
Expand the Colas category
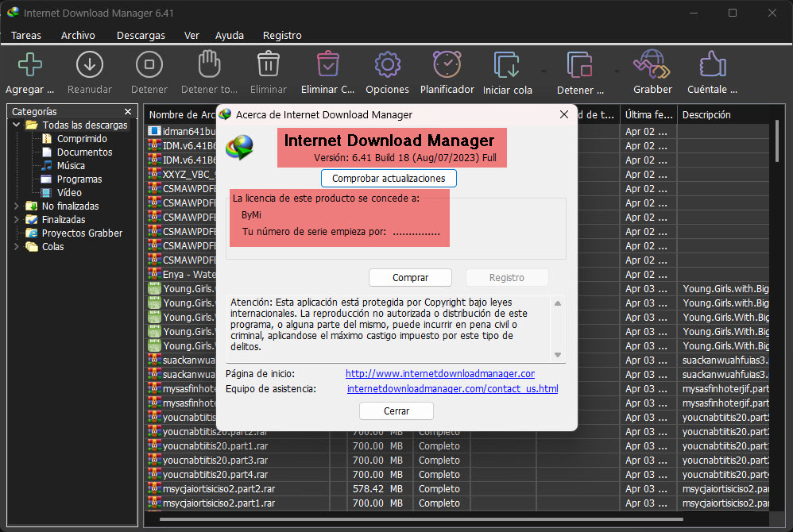(16, 247)
